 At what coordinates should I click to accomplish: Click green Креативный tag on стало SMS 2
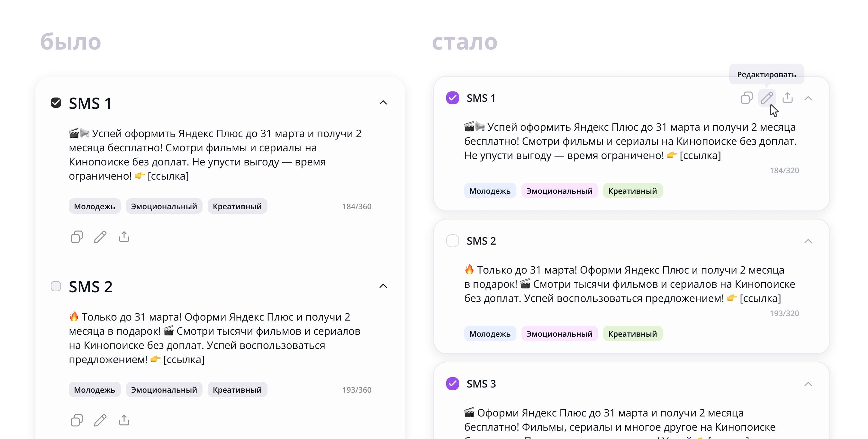point(632,334)
